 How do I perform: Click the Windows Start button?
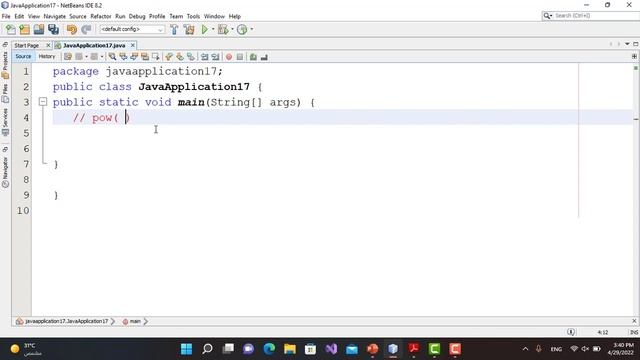(187, 349)
